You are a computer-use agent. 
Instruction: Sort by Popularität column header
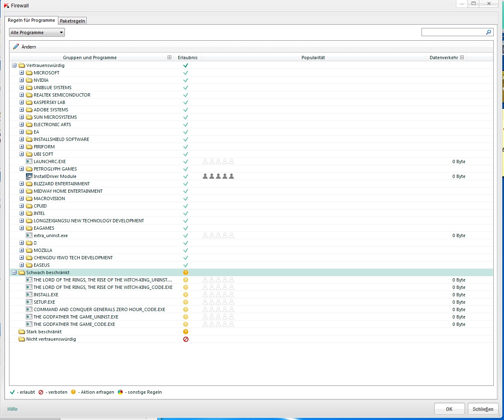point(313,58)
